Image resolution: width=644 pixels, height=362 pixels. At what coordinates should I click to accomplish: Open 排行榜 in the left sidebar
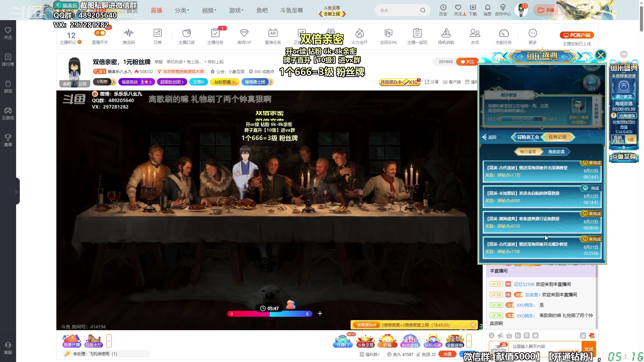pyautogui.click(x=8, y=60)
